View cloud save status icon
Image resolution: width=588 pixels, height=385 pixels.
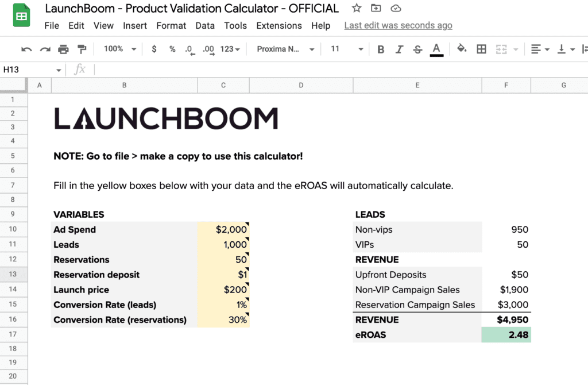tap(396, 8)
